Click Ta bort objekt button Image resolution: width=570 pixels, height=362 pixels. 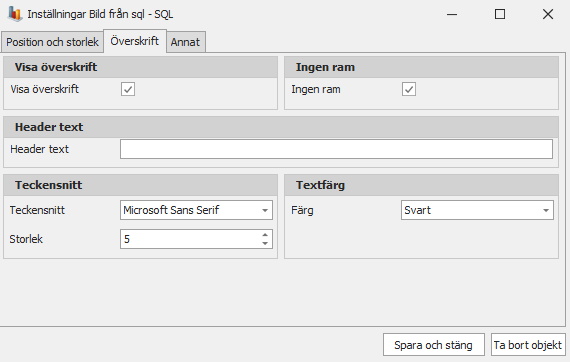point(528,345)
